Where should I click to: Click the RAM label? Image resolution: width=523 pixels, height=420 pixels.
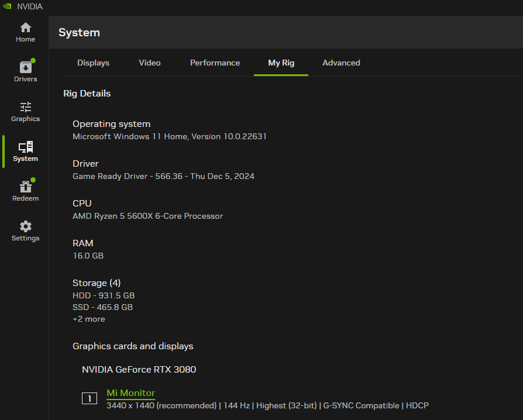(x=82, y=243)
